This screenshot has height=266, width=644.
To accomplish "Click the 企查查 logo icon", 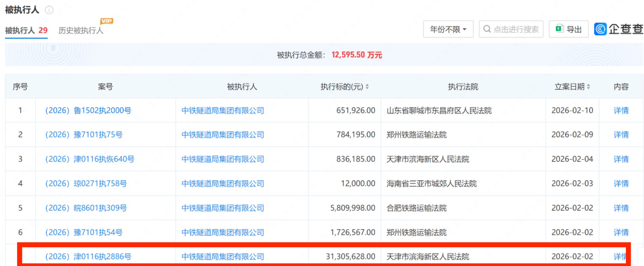I will pyautogui.click(x=600, y=29).
